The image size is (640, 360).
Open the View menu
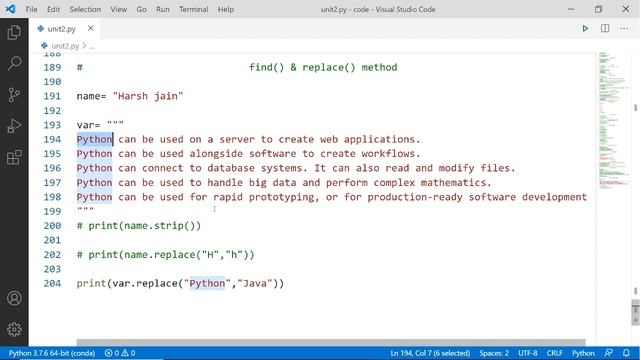[x=118, y=9]
